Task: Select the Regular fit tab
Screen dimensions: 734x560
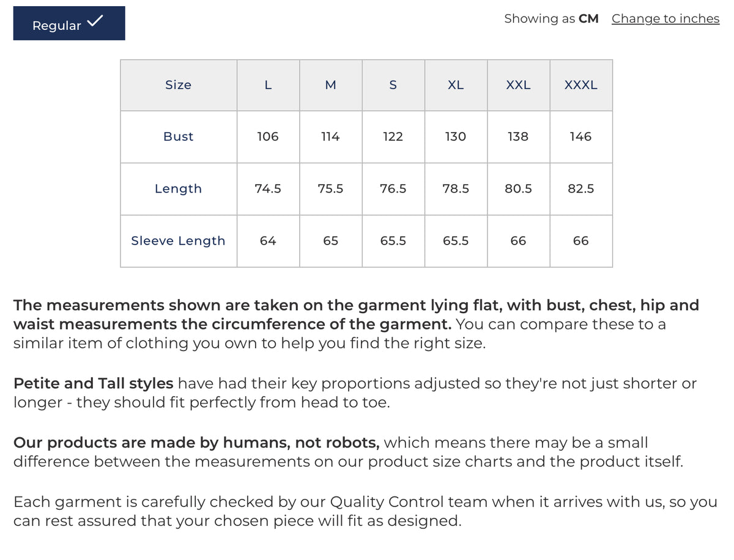Action: click(x=69, y=23)
